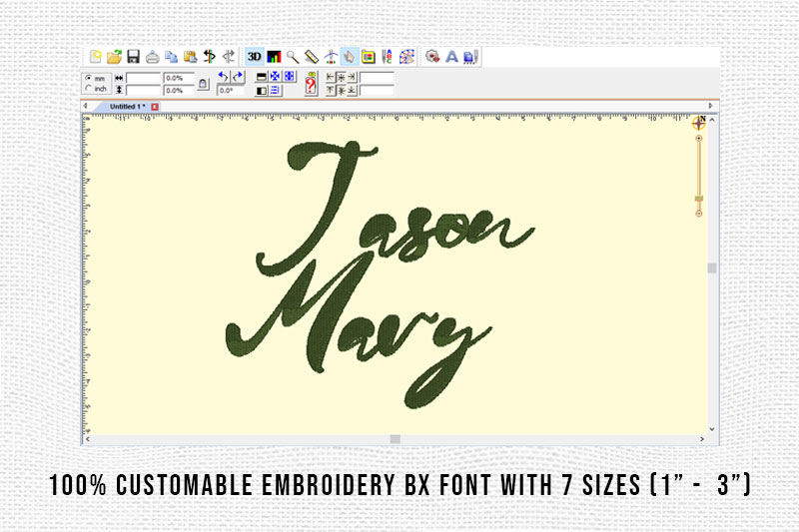The image size is (799, 532).
Task: Click the zoom slider bottom end marker
Action: [698, 214]
